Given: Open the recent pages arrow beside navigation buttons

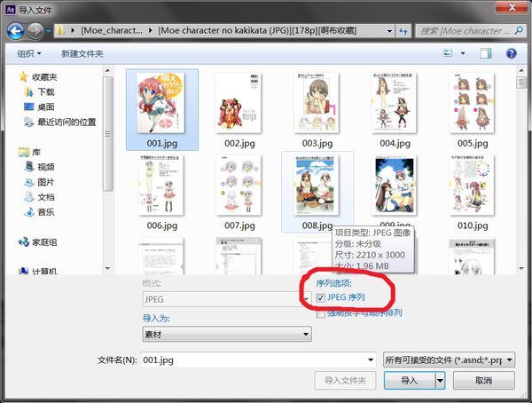Looking at the screenshot, I should [x=49, y=31].
